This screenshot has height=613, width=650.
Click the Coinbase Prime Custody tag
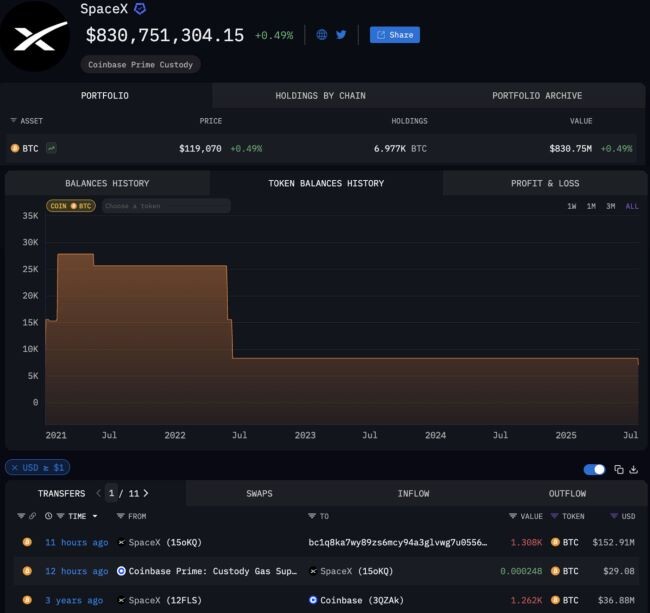tap(141, 65)
